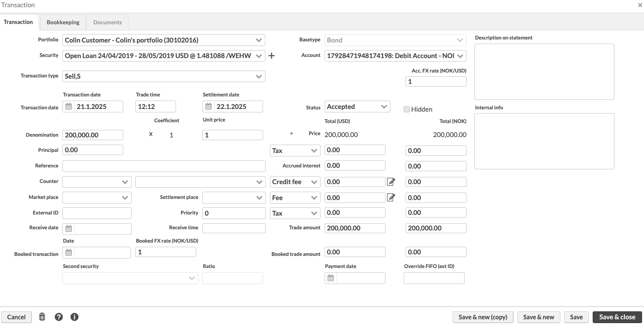Open the Booked transaction date calendar

click(x=69, y=252)
